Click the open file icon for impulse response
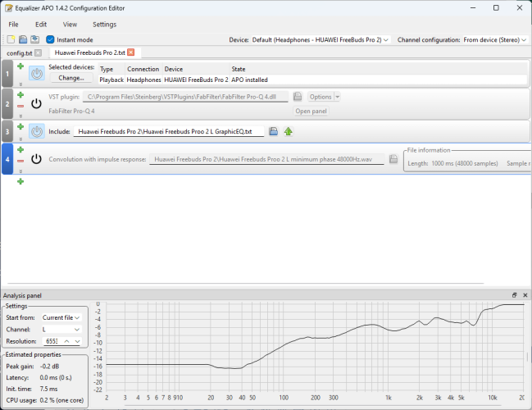Image resolution: width=532 pixels, height=410 pixels. point(393,159)
